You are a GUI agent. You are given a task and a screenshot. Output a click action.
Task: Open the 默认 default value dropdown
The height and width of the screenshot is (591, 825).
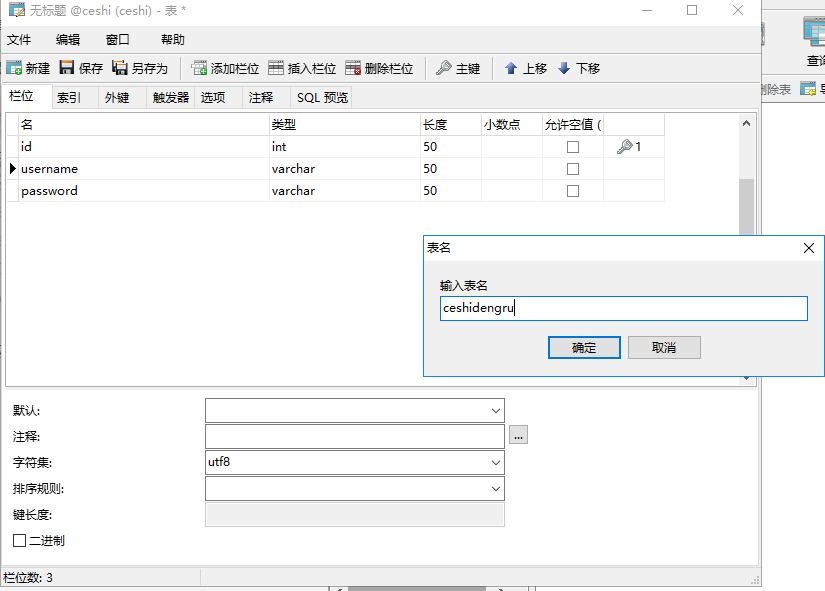pyautogui.click(x=496, y=410)
